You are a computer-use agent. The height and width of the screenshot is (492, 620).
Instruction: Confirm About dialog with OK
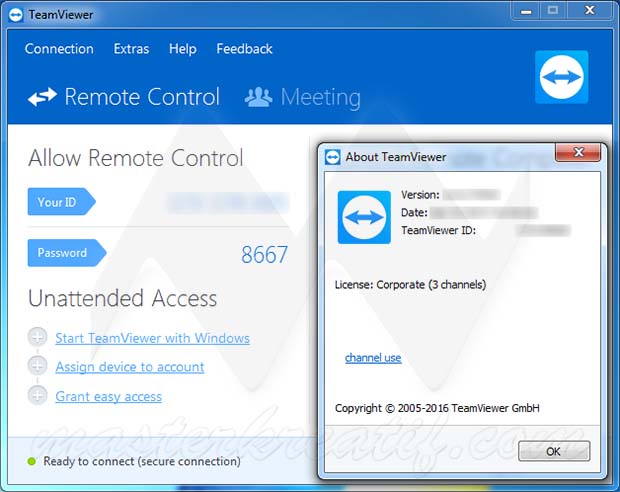554,451
